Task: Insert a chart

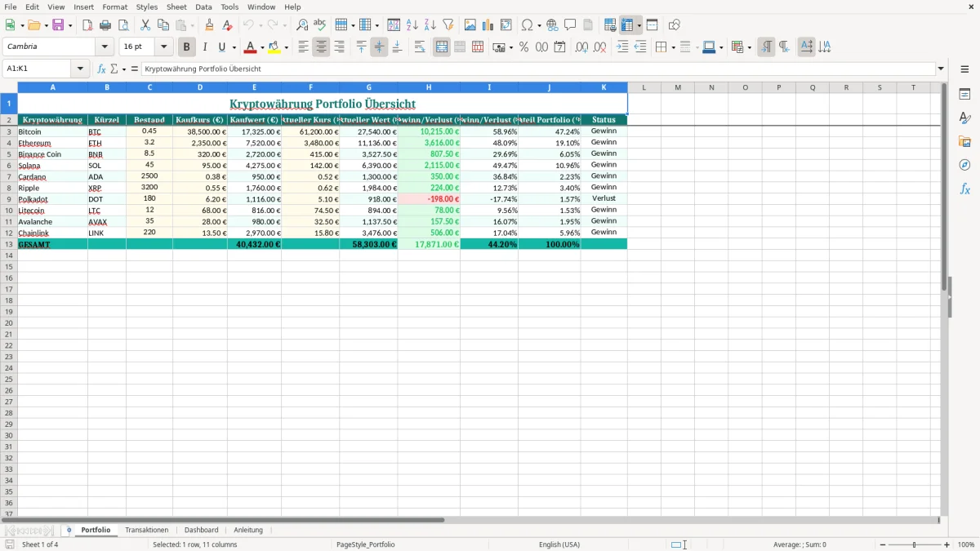Action: (x=488, y=25)
